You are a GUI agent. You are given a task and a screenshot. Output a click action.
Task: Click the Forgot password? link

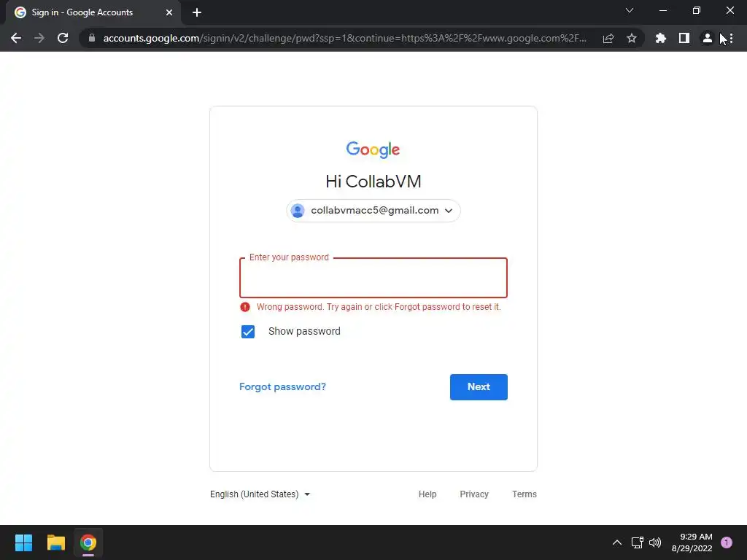[282, 386]
